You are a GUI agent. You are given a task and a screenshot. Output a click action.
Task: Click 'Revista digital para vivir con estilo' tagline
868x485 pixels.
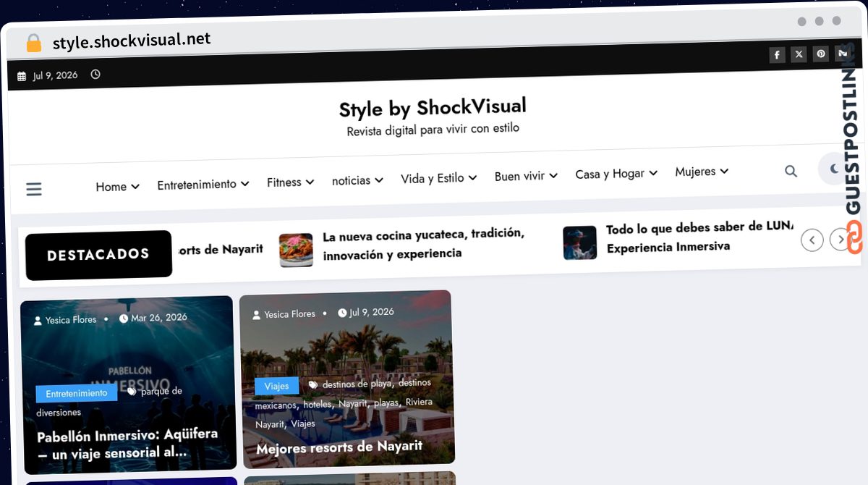433,130
